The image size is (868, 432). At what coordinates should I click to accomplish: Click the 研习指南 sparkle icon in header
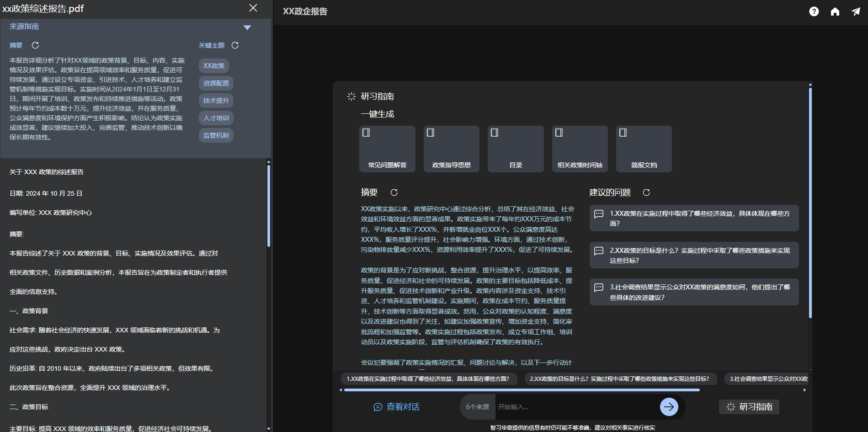coord(351,96)
